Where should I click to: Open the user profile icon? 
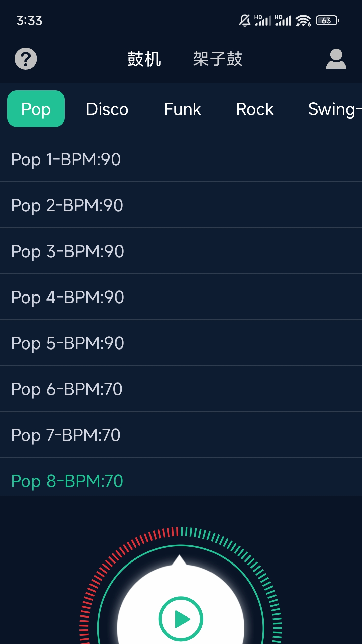pyautogui.click(x=336, y=59)
